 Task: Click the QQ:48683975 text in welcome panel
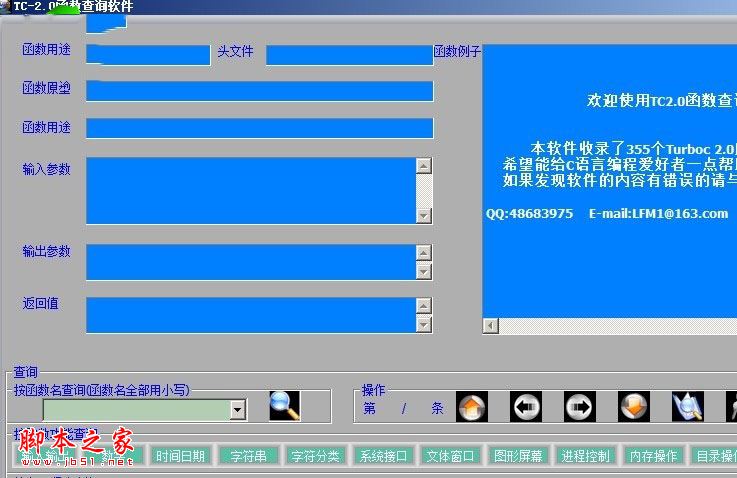point(529,213)
